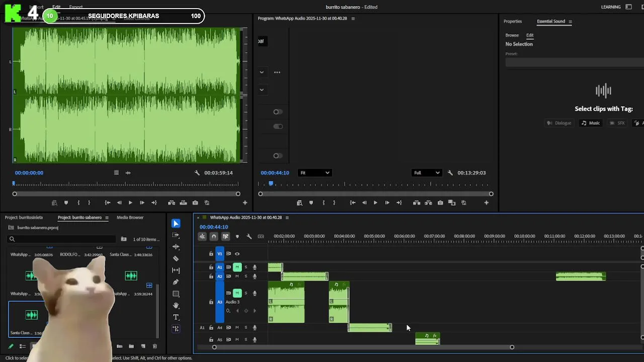Image resolution: width=644 pixels, height=362 pixels.
Task: Click the Program monitor playhead marker
Action: (271, 184)
